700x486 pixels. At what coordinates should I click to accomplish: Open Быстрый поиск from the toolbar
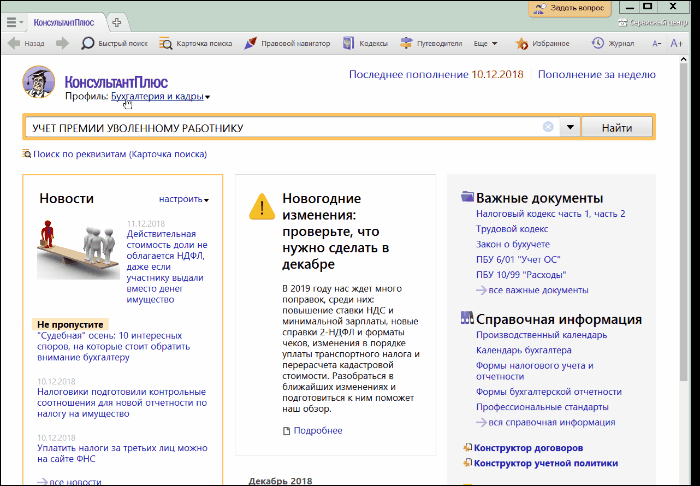click(x=114, y=43)
